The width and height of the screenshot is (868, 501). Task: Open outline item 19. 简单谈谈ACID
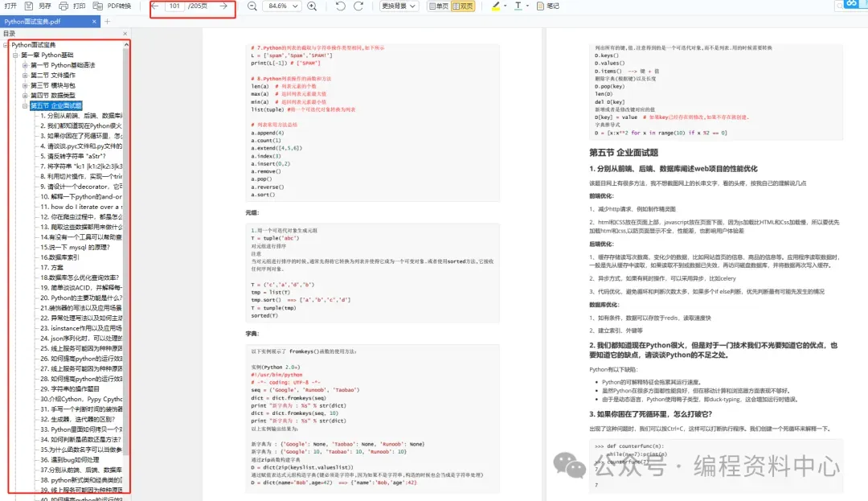coord(81,287)
